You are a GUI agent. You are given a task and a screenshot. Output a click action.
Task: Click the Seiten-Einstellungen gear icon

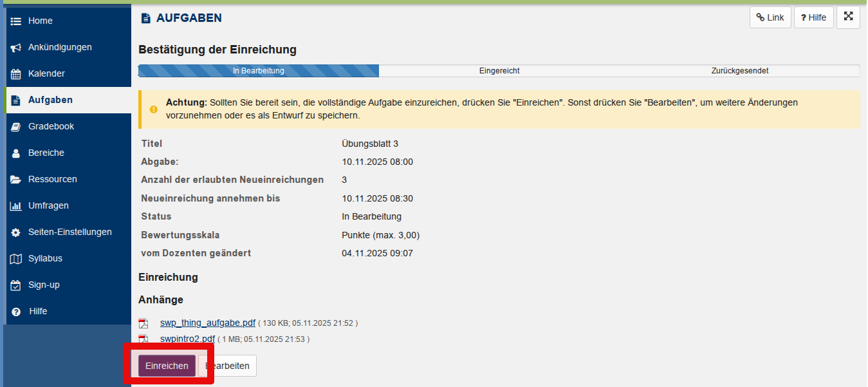pos(16,232)
